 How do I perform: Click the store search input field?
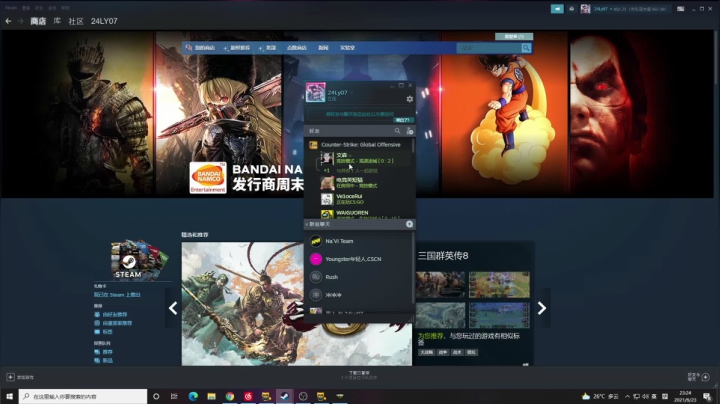(489, 48)
